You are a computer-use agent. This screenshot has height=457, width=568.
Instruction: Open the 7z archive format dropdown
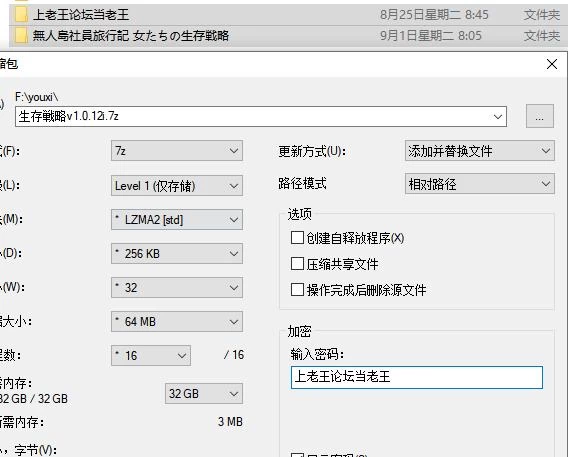[177, 151]
